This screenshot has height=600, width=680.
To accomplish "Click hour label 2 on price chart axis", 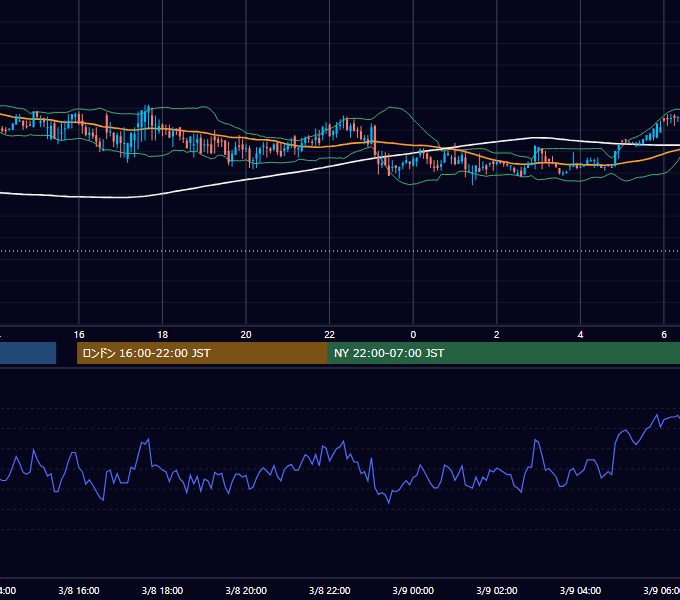I will click(497, 335).
